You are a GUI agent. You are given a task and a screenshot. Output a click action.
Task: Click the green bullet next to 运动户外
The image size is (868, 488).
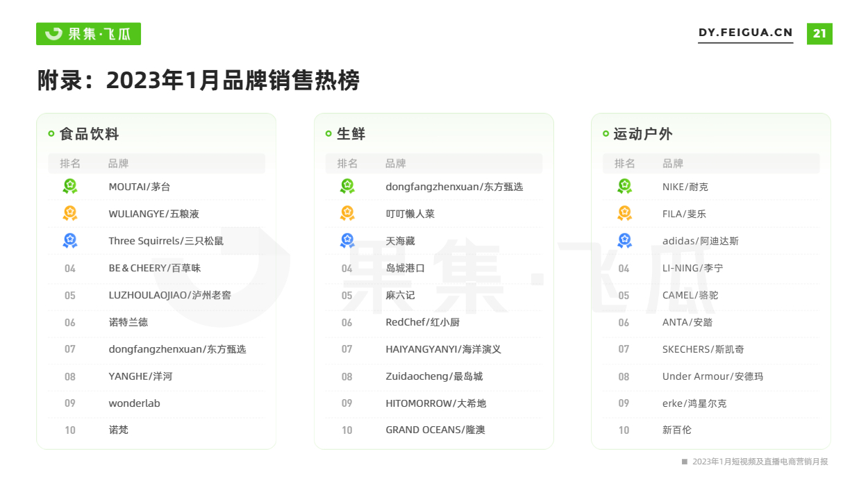point(606,134)
